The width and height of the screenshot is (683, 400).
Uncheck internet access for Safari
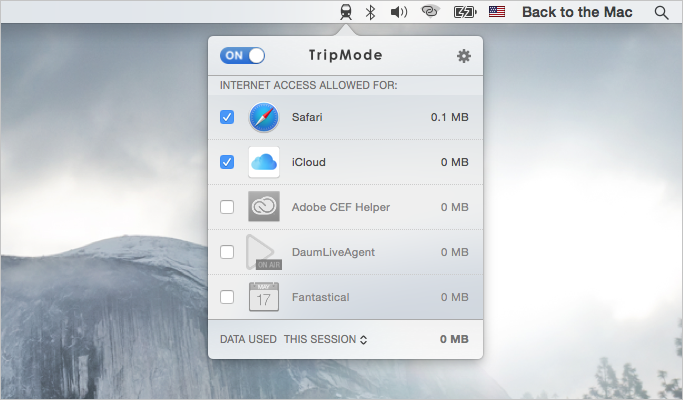click(227, 117)
